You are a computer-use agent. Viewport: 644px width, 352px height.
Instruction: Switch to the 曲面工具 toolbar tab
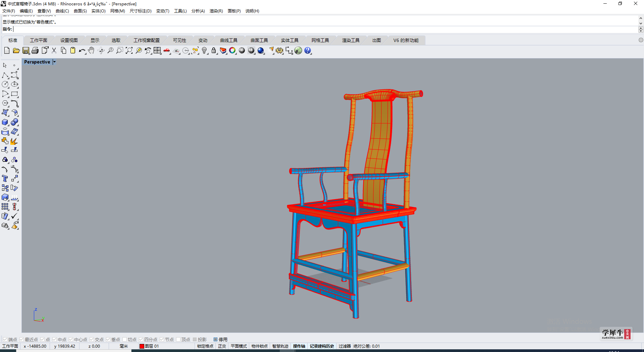point(259,40)
